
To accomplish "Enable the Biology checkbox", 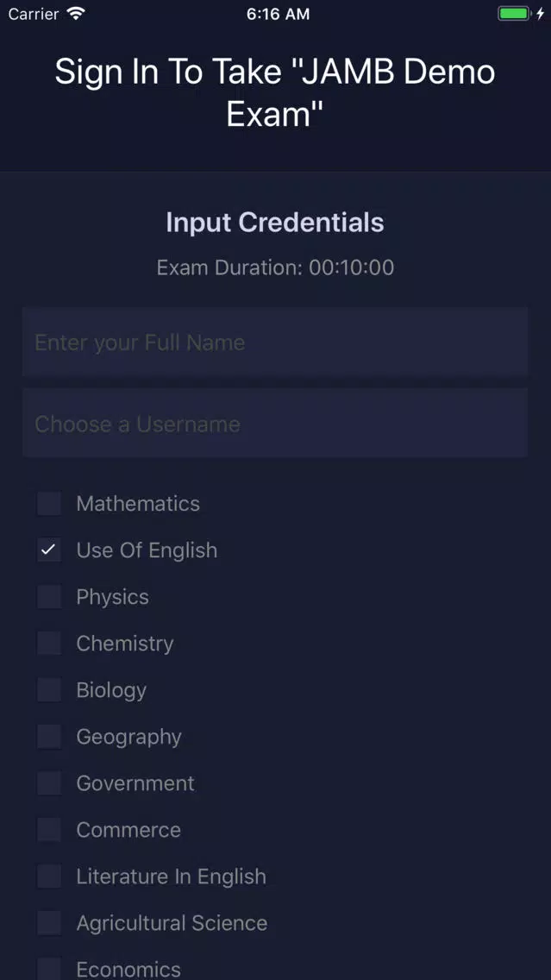I will tap(49, 690).
